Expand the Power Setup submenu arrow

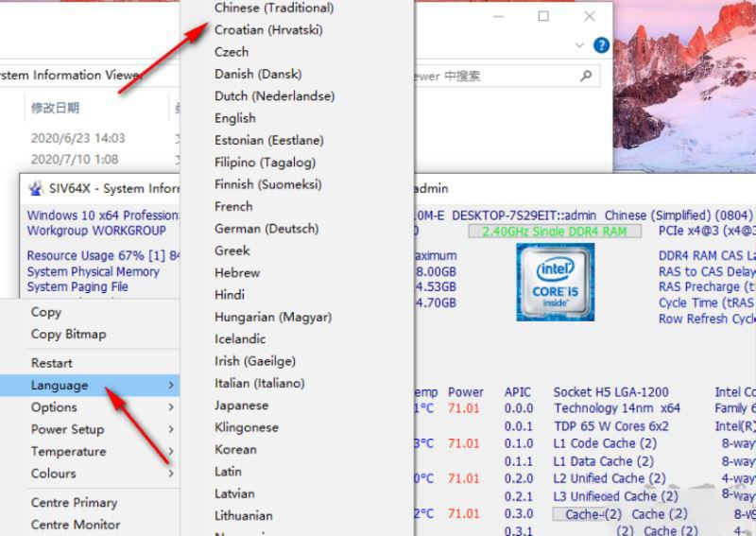pos(171,429)
